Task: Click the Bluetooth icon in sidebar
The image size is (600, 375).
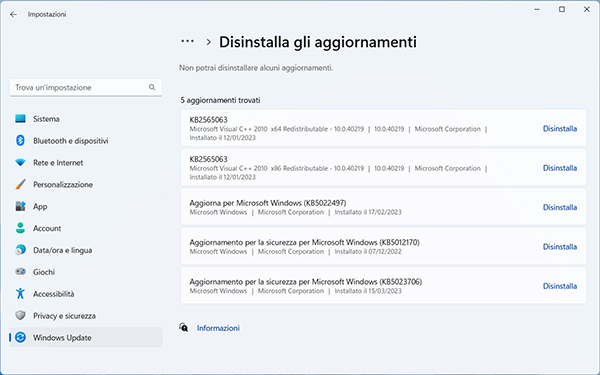Action: tap(20, 140)
